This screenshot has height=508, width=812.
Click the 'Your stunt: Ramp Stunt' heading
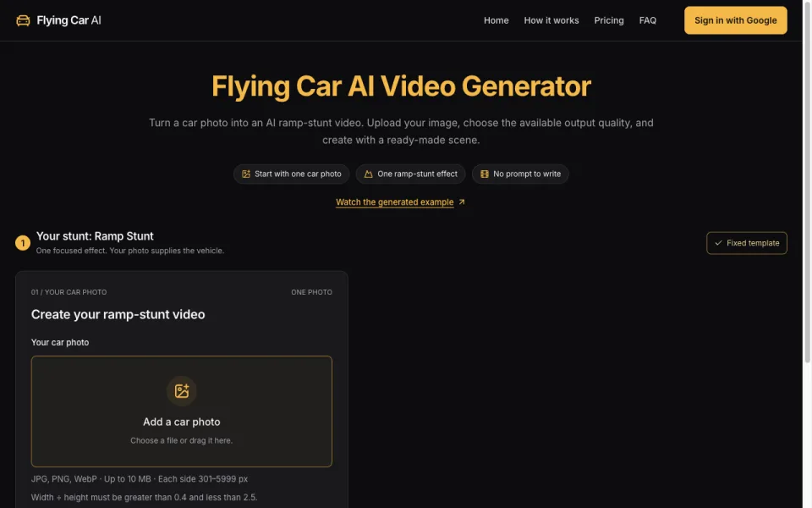point(95,236)
